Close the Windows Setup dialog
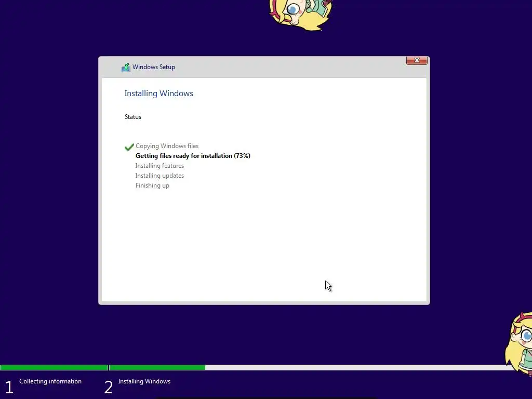 (417, 60)
